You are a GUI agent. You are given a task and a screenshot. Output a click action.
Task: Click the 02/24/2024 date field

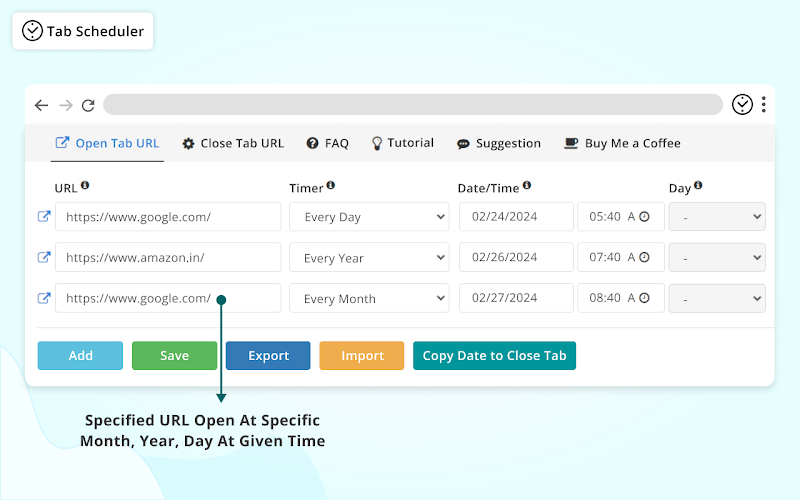point(516,217)
